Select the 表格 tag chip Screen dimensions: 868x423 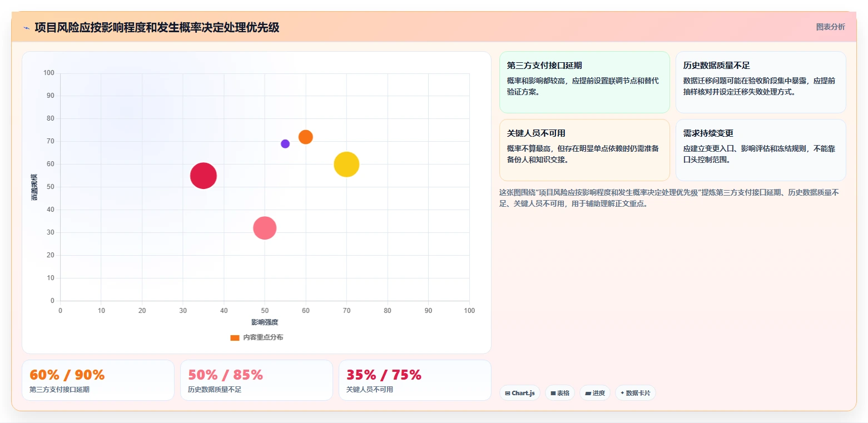[x=560, y=393]
